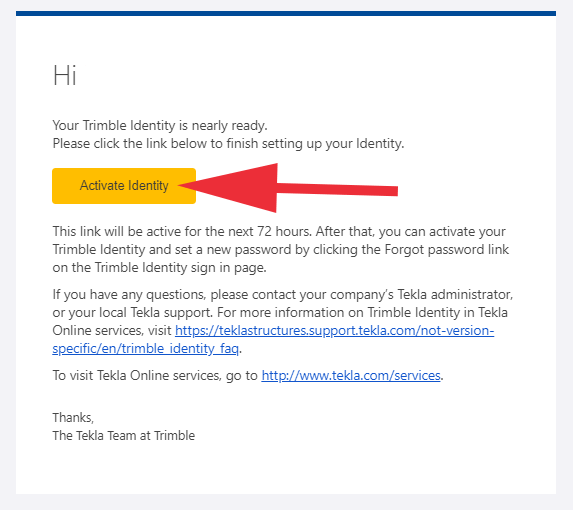The height and width of the screenshot is (510, 573).
Task: Click the "Trimble Identity sign in page" phrase
Action: [x=181, y=268]
